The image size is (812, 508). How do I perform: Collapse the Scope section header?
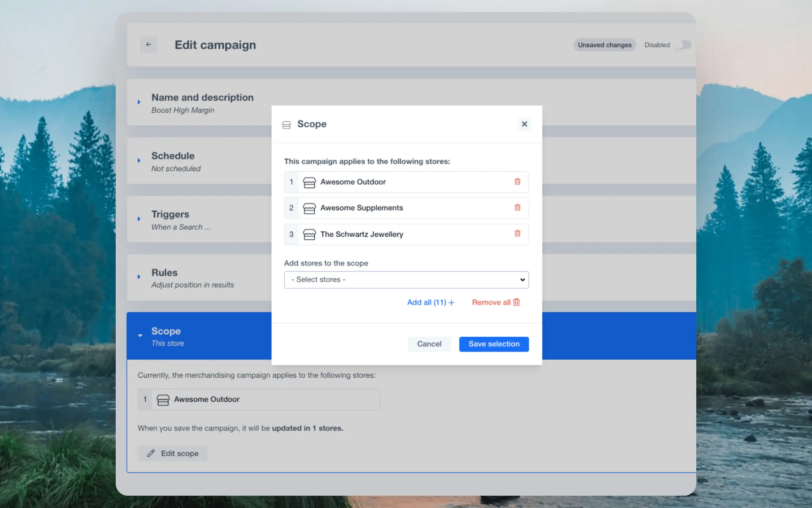click(140, 335)
